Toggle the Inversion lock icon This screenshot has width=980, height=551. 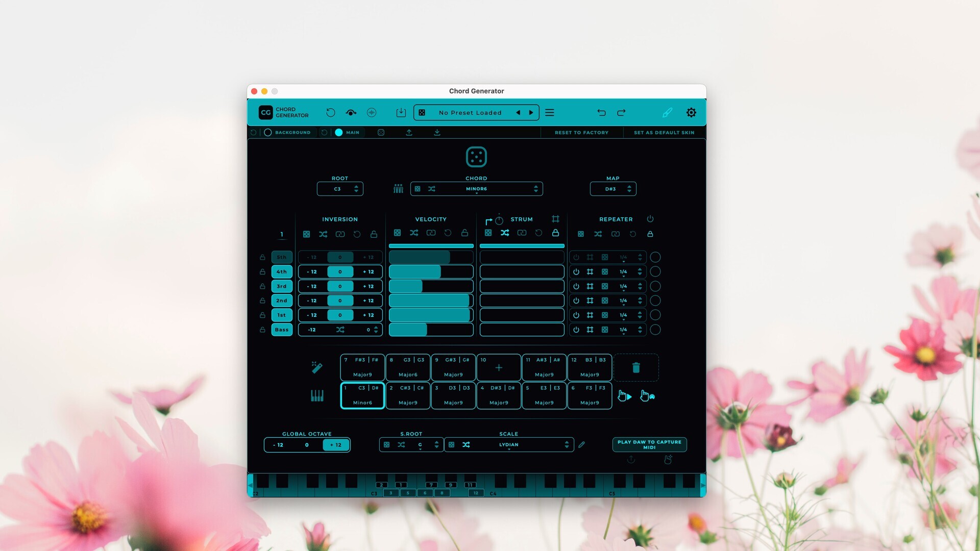pyautogui.click(x=374, y=234)
